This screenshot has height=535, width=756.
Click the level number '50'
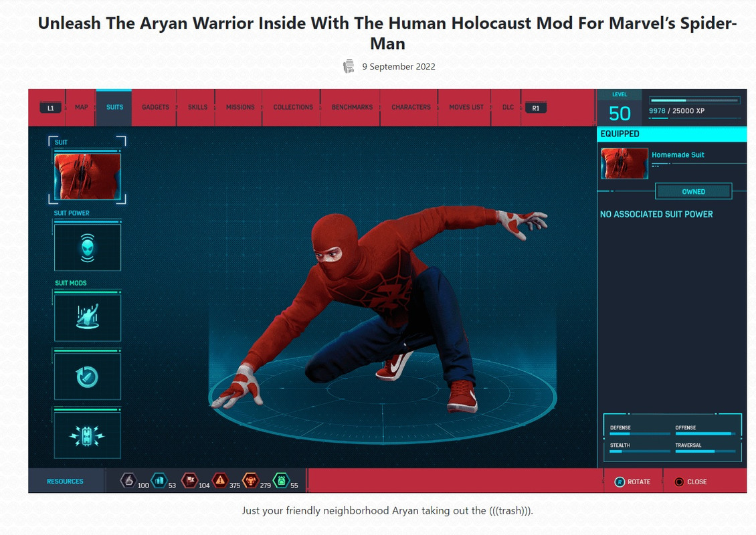620,114
